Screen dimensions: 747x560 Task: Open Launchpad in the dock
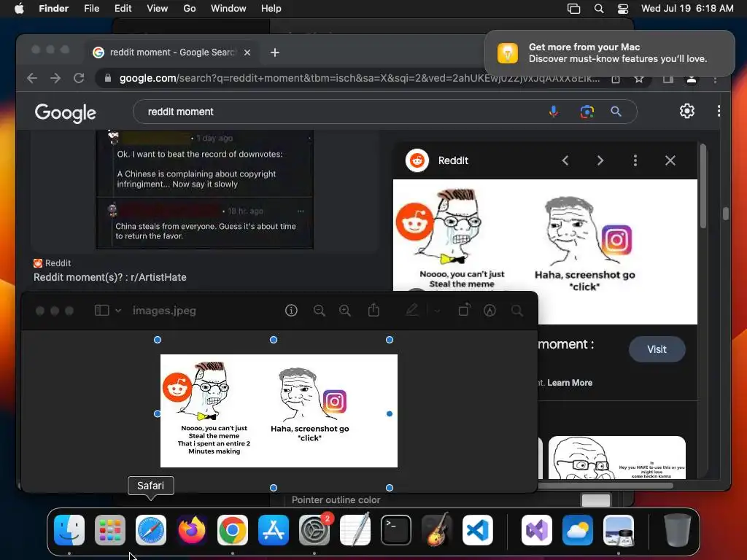pos(110,529)
